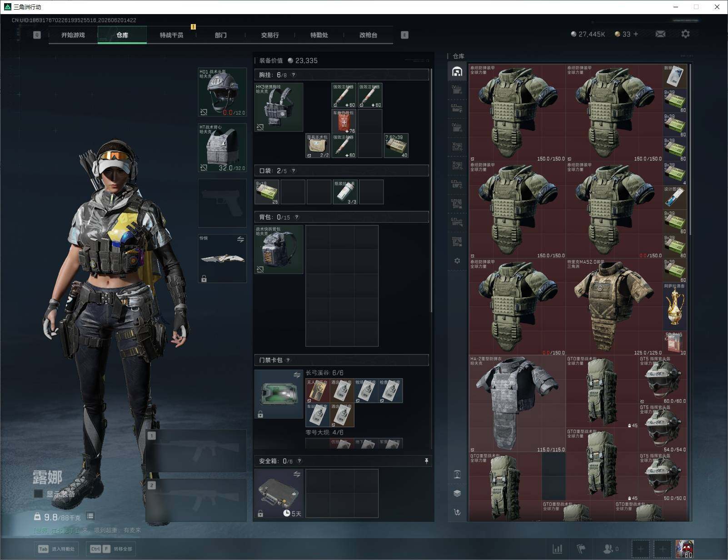
Task: Open the 改枪台 tab
Action: click(x=368, y=35)
